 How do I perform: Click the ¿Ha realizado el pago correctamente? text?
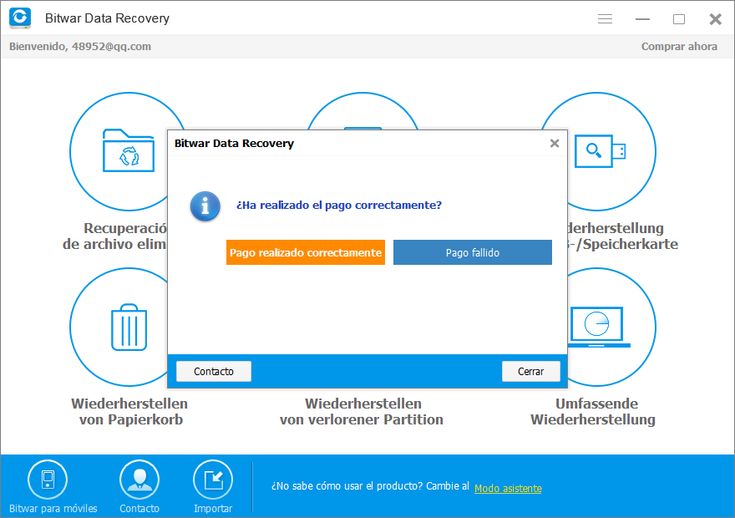coord(339,205)
